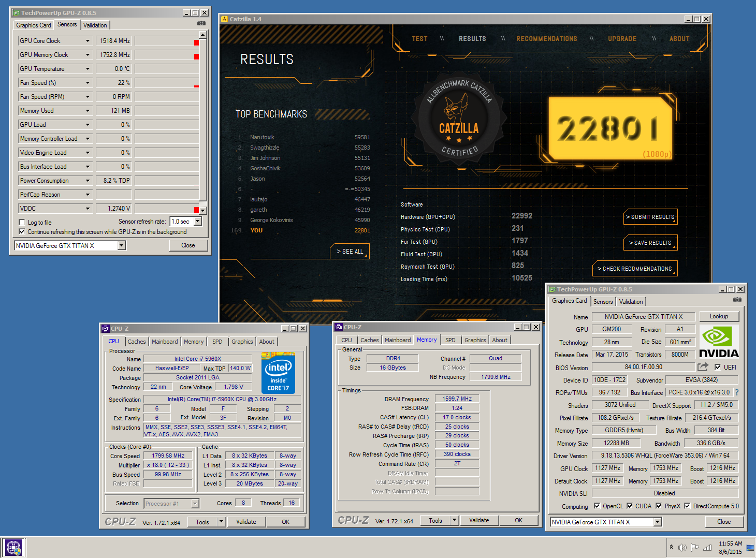
Task: Click CHECK RECOMMENDATIONS button
Action: 635,269
